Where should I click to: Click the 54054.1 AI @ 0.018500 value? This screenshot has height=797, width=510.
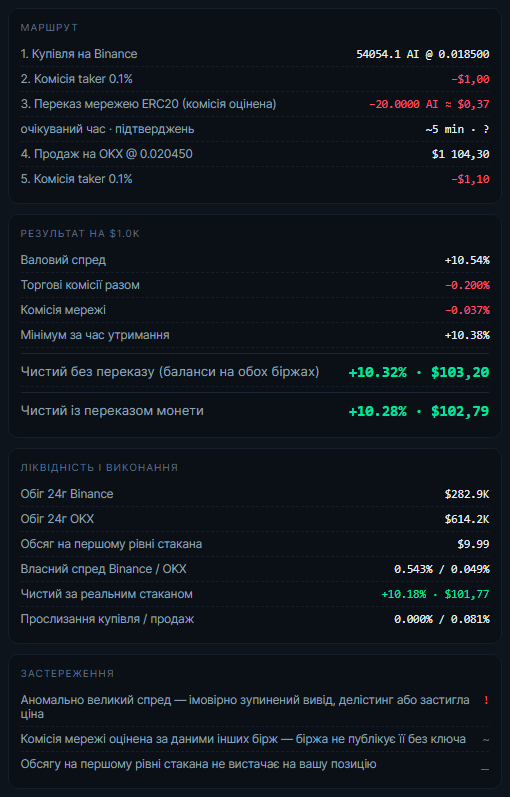423,54
